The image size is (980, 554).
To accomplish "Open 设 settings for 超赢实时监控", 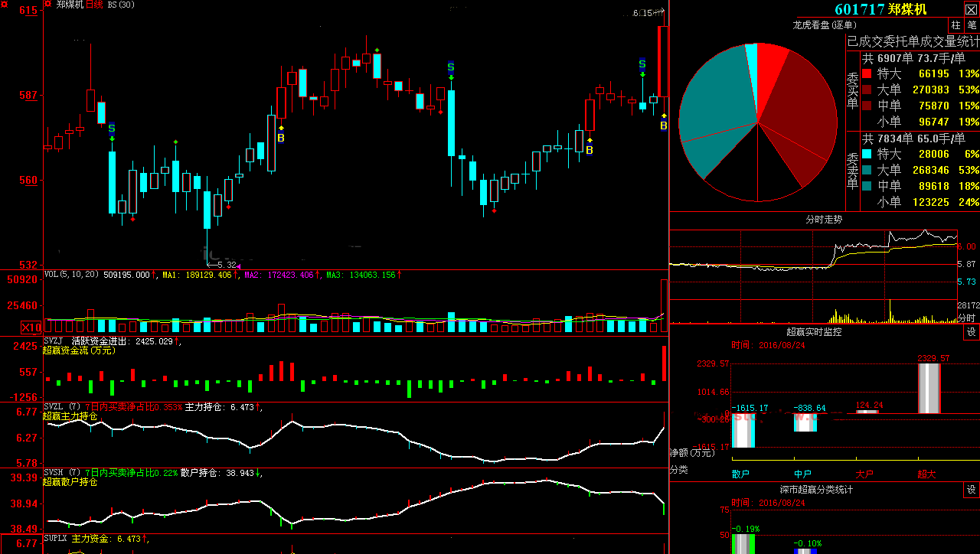I will [x=972, y=332].
